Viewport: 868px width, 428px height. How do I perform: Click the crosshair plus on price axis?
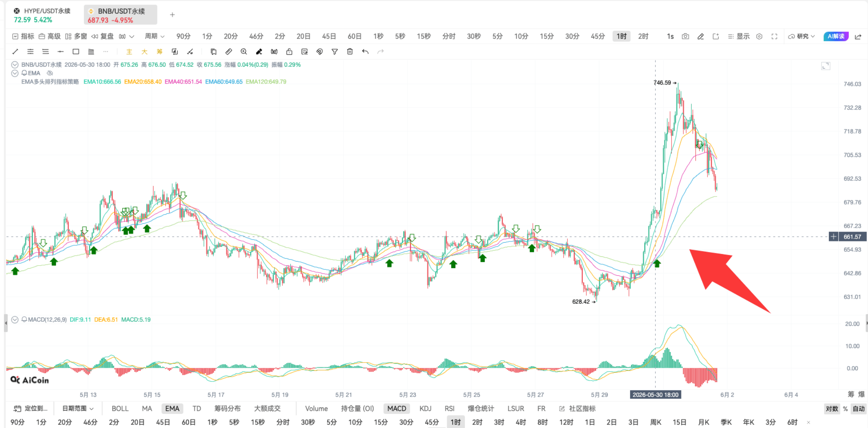[833, 237]
